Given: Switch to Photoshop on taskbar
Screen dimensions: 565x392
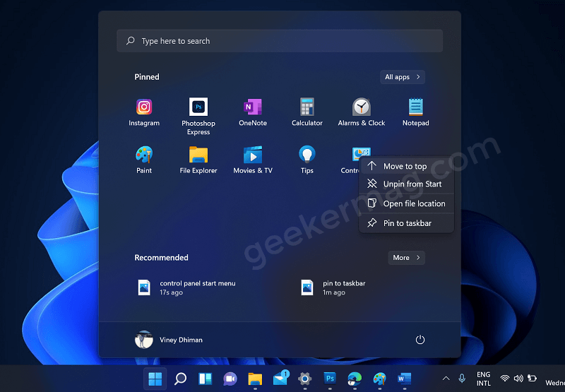Looking at the screenshot, I should (330, 379).
